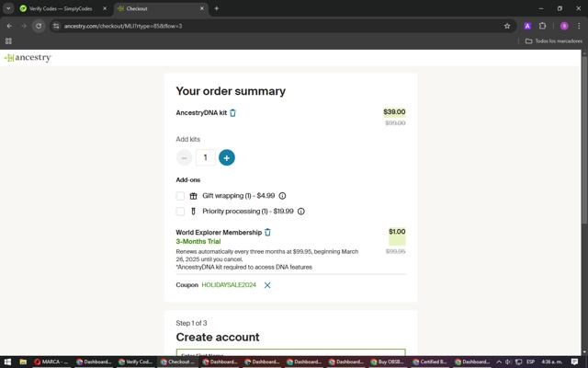Open the volume control in system tray

tap(508, 362)
